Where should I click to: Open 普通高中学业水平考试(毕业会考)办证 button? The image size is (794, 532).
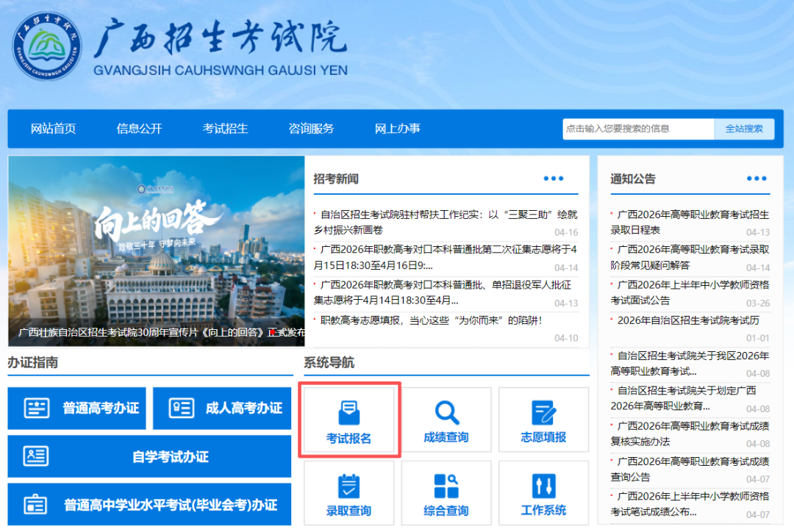[149, 504]
